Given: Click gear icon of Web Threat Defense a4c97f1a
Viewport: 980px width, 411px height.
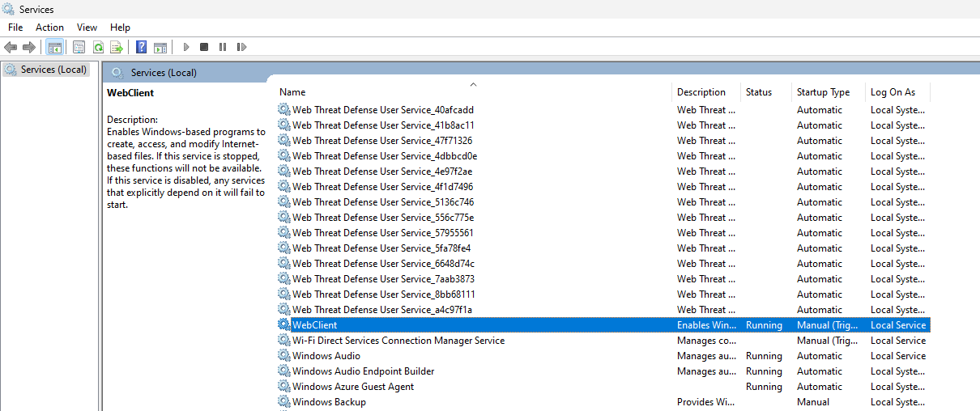Looking at the screenshot, I should pos(283,310).
